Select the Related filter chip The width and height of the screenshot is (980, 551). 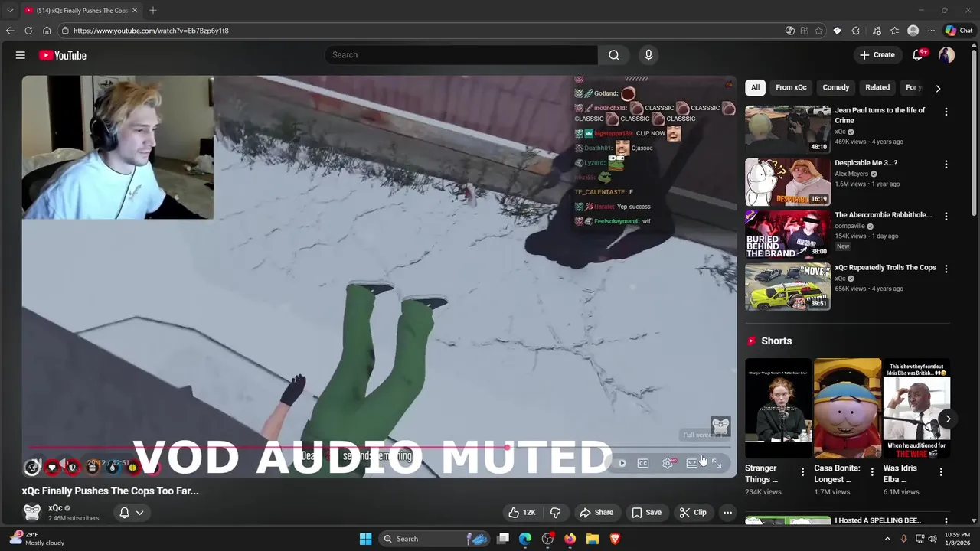point(877,87)
